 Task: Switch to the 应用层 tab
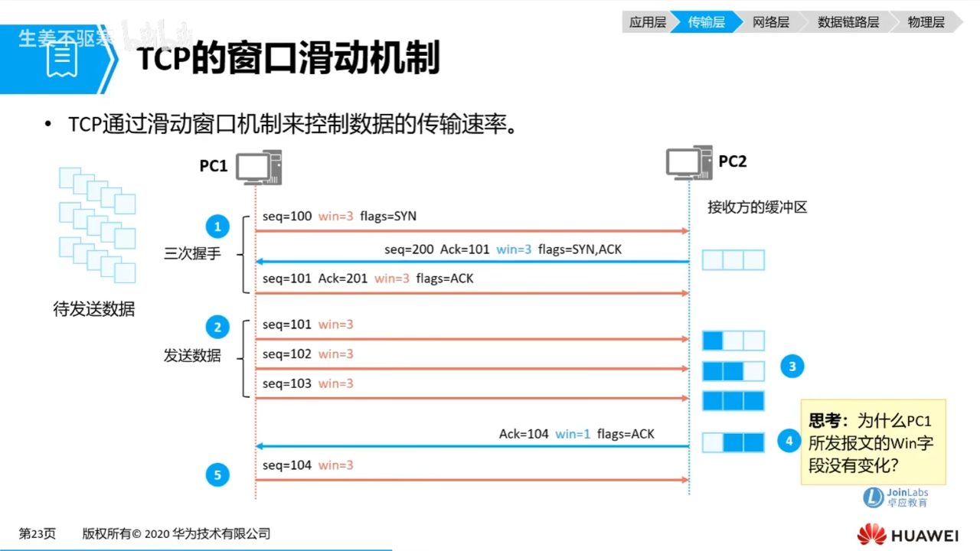pyautogui.click(x=647, y=22)
